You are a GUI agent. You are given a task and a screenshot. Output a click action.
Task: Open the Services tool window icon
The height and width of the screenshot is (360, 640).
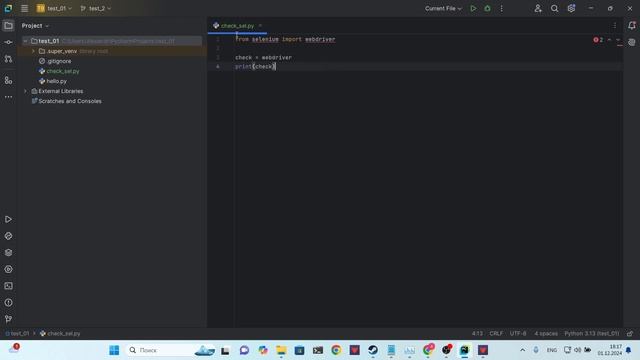(8, 269)
